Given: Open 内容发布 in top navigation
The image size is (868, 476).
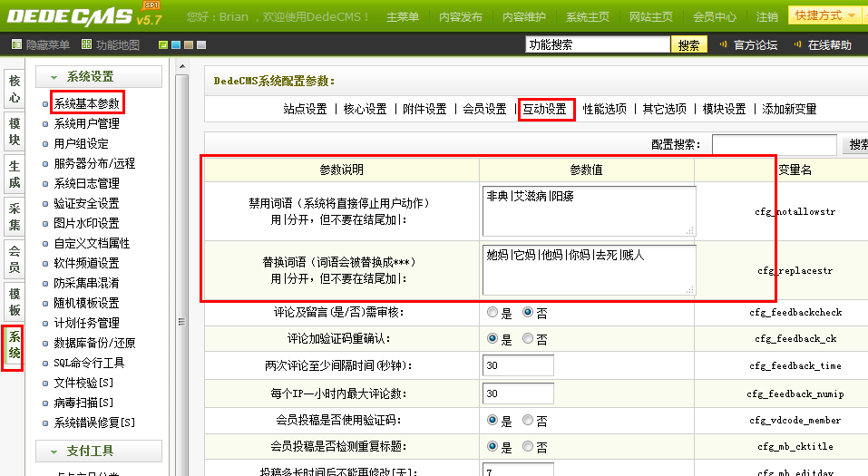Looking at the screenshot, I should [x=461, y=17].
